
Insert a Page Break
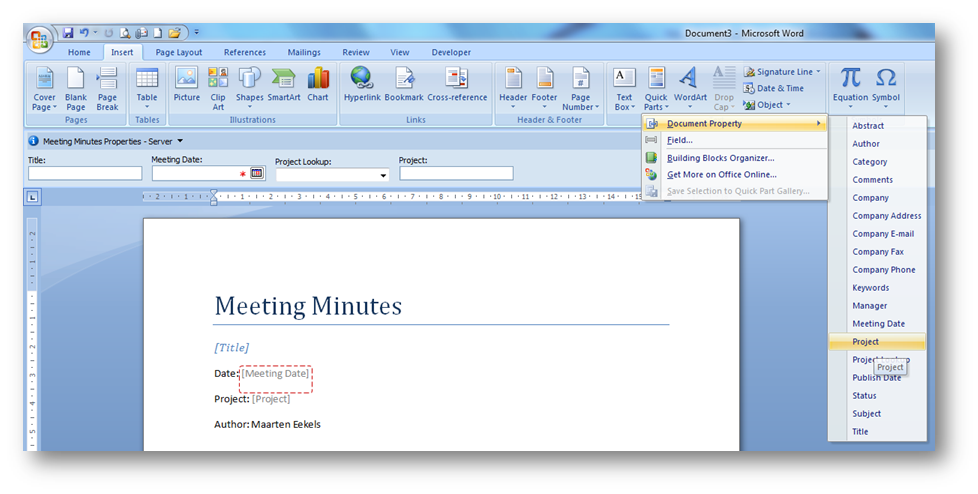coord(107,89)
